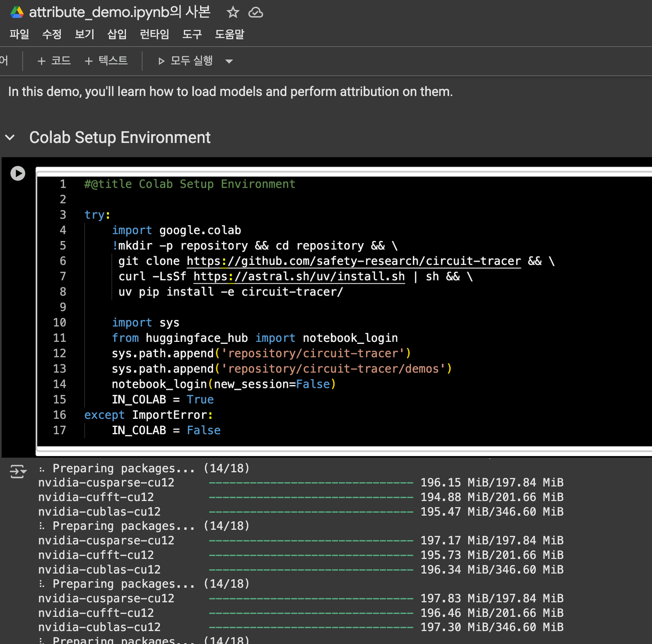Click the output options icon beside cell output
Image resolution: width=652 pixels, height=644 pixels.
(18, 472)
